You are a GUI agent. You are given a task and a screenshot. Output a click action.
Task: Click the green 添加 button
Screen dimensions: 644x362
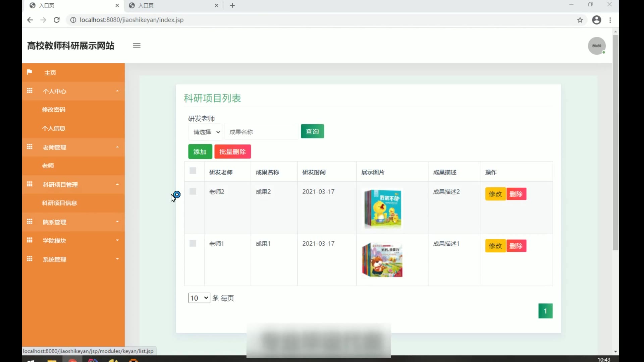tap(200, 152)
